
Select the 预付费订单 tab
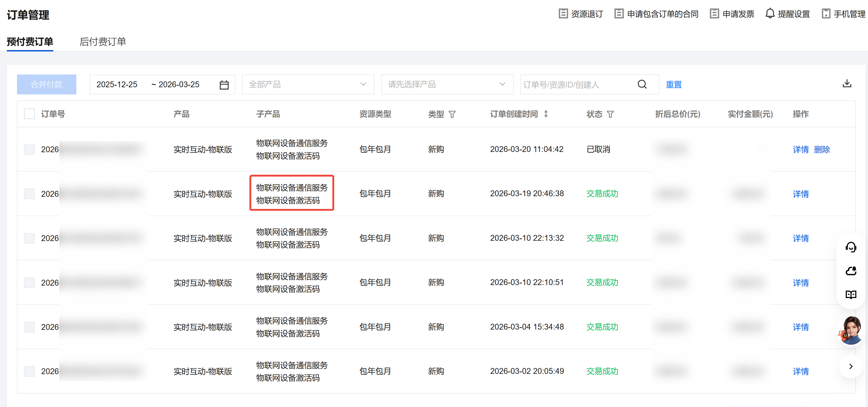click(x=30, y=41)
